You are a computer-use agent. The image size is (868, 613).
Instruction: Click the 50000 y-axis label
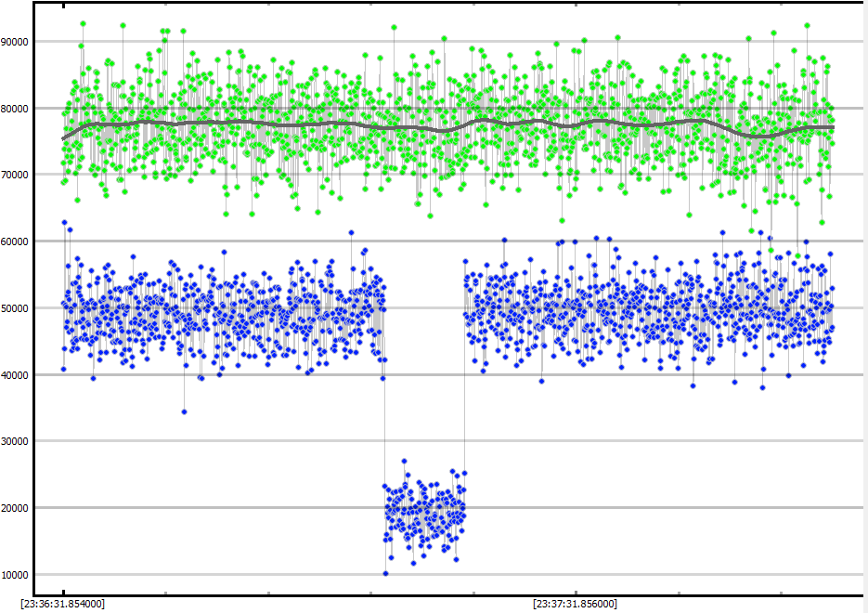tap(15, 308)
